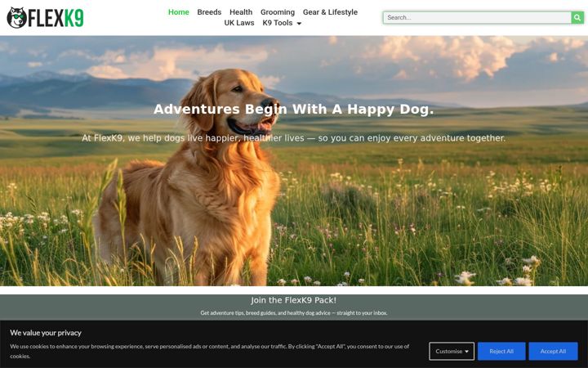Expand the K9 Tools dropdown
Screen dimensions: 588x368
click(x=282, y=23)
